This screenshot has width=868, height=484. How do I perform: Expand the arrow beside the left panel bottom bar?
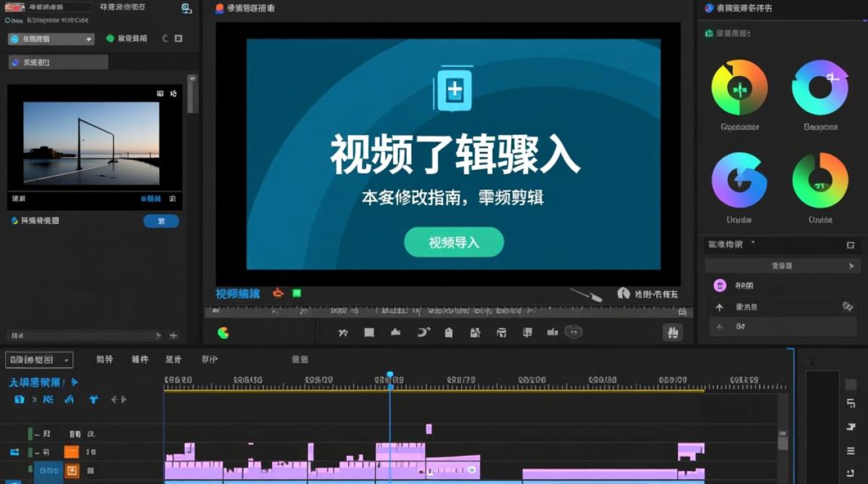158,336
